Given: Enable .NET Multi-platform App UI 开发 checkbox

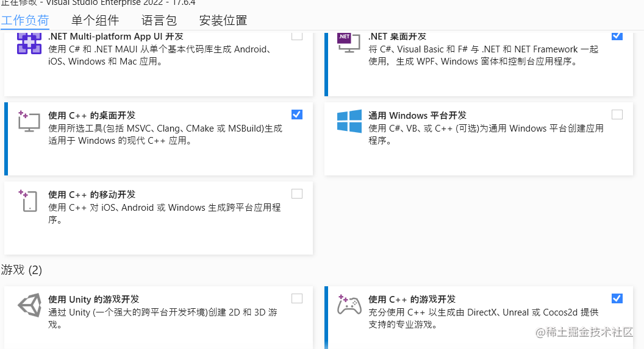Looking at the screenshot, I should (x=297, y=36).
